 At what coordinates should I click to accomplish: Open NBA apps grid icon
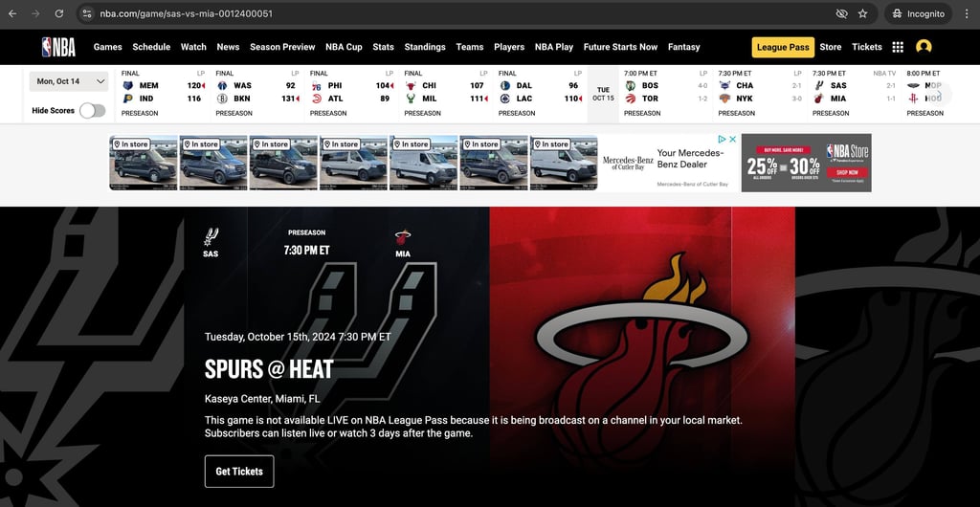point(898,47)
